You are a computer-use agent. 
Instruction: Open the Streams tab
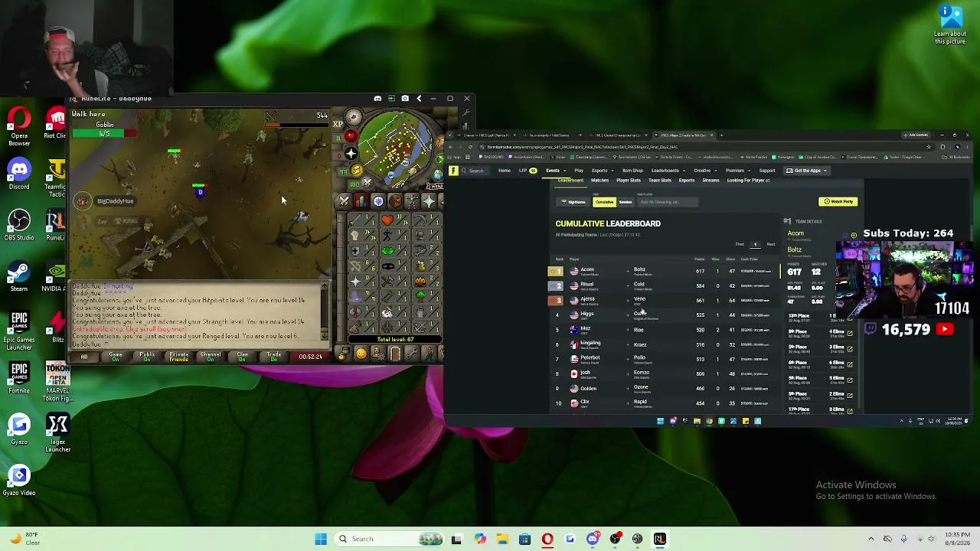[710, 181]
